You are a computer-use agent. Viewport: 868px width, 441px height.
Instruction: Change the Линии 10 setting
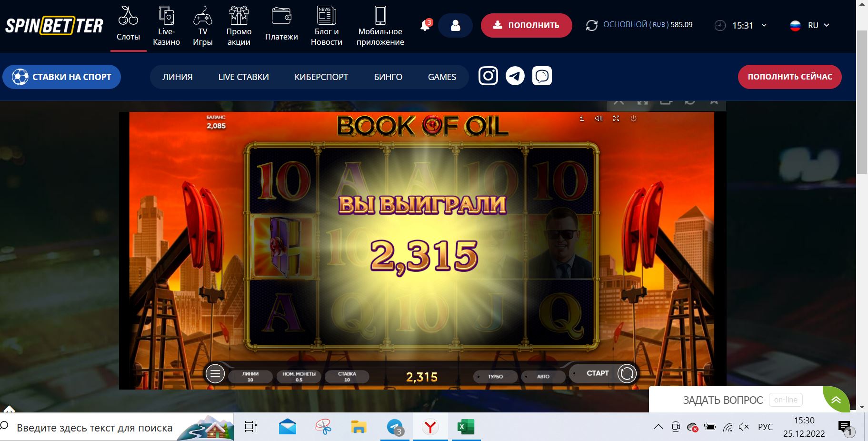point(250,376)
